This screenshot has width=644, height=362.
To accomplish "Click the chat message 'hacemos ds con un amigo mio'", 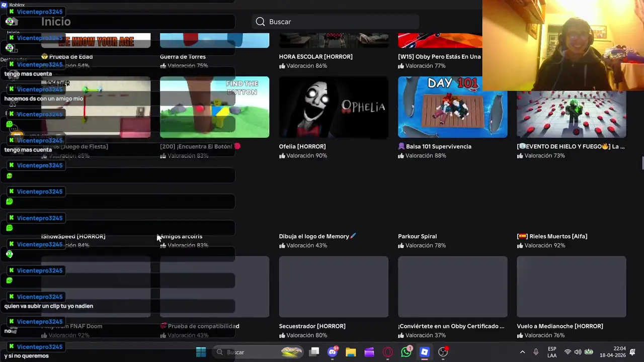I will 44,99.
